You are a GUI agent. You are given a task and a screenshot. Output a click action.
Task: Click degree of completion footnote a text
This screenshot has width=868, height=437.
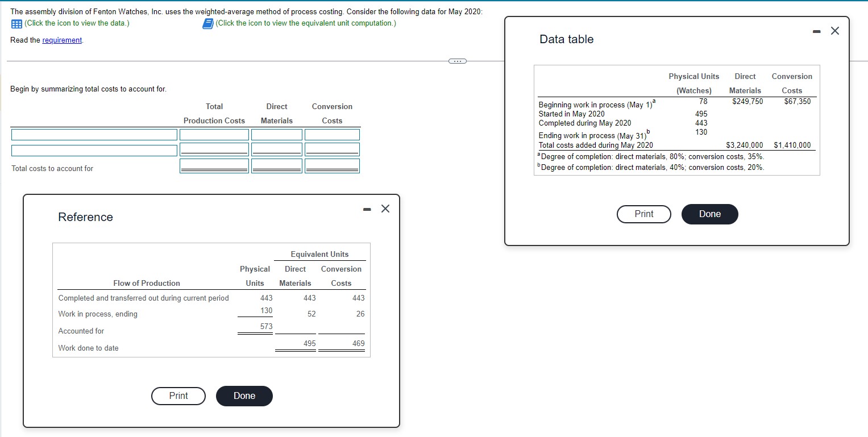(651, 157)
